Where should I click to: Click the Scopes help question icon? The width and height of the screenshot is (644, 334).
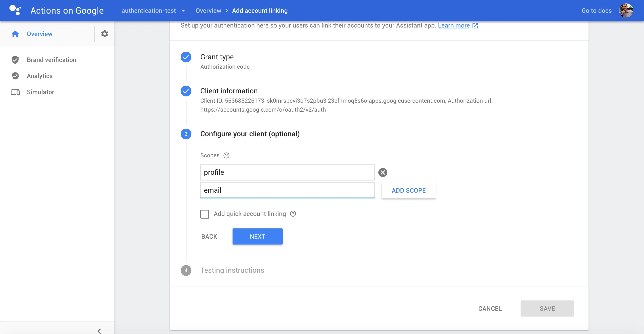tap(226, 155)
